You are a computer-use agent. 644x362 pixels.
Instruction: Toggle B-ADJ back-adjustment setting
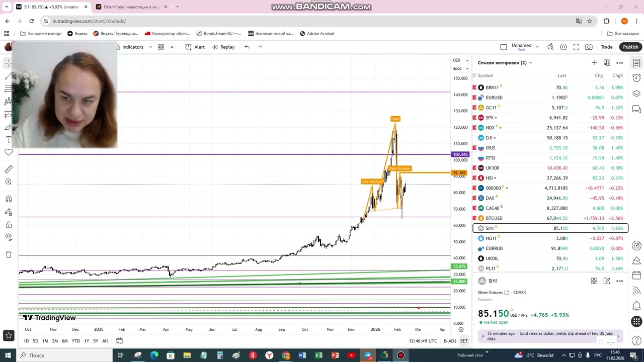pos(450,341)
